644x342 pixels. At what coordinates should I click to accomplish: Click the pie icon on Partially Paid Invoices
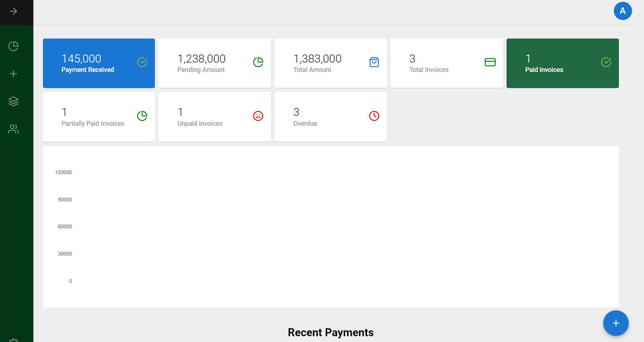click(x=142, y=116)
